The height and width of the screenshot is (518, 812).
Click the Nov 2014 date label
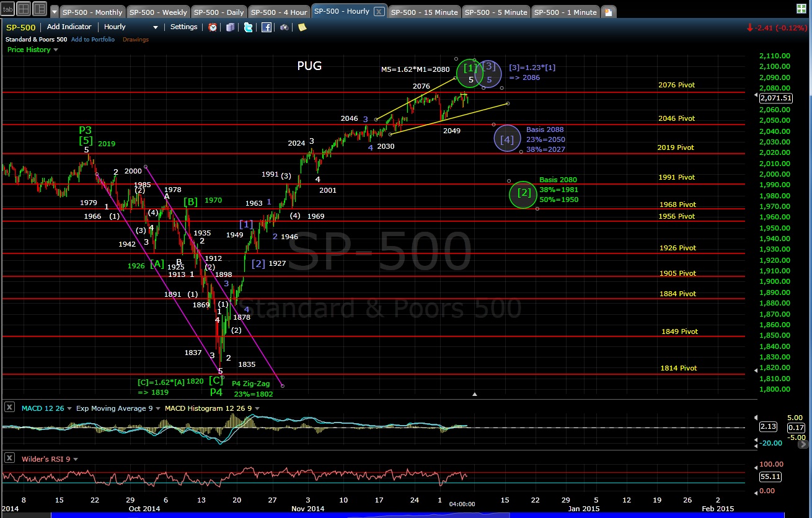coord(307,508)
